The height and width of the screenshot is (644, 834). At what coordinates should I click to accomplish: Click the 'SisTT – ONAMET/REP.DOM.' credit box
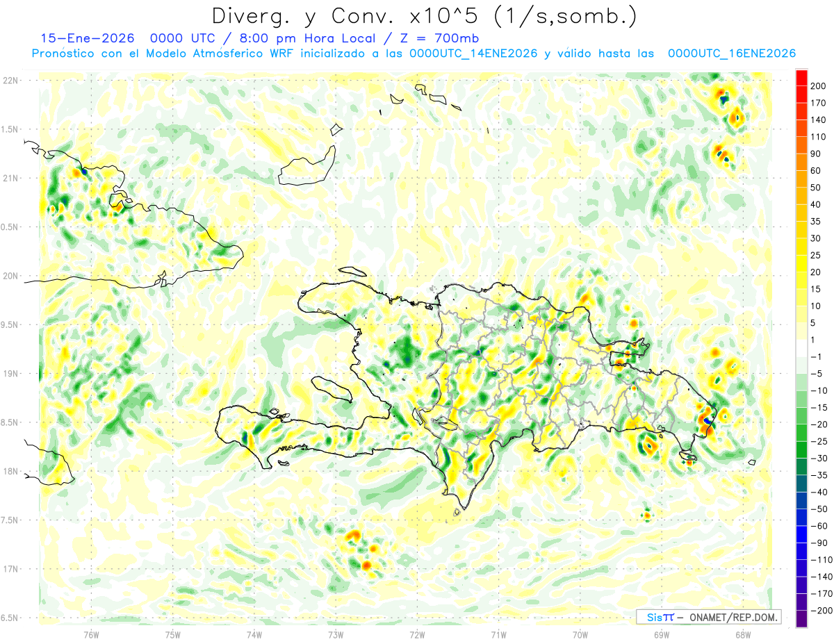click(708, 617)
